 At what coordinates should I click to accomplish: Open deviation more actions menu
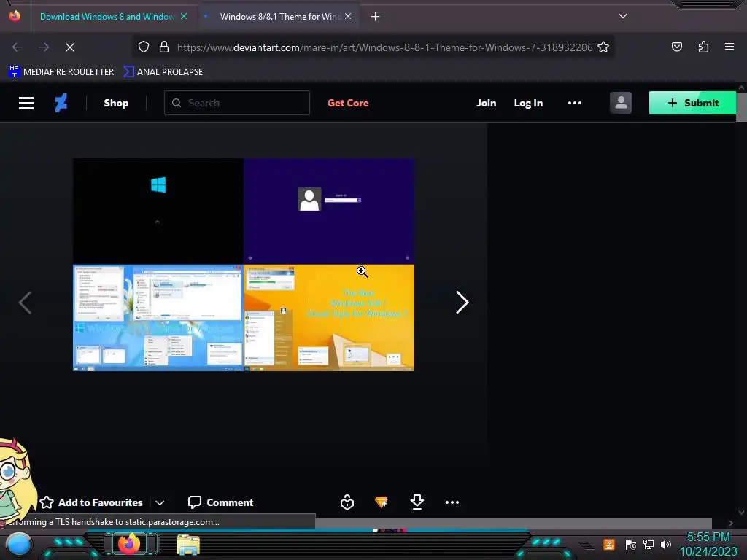(452, 502)
